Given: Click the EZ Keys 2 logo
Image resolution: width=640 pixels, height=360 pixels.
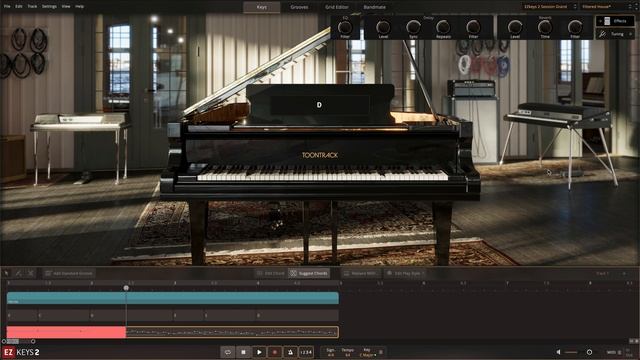Looking at the screenshot, I should 21,352.
